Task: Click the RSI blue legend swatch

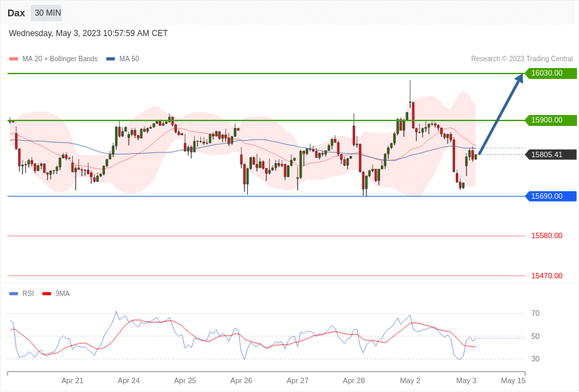Action: pos(14,293)
